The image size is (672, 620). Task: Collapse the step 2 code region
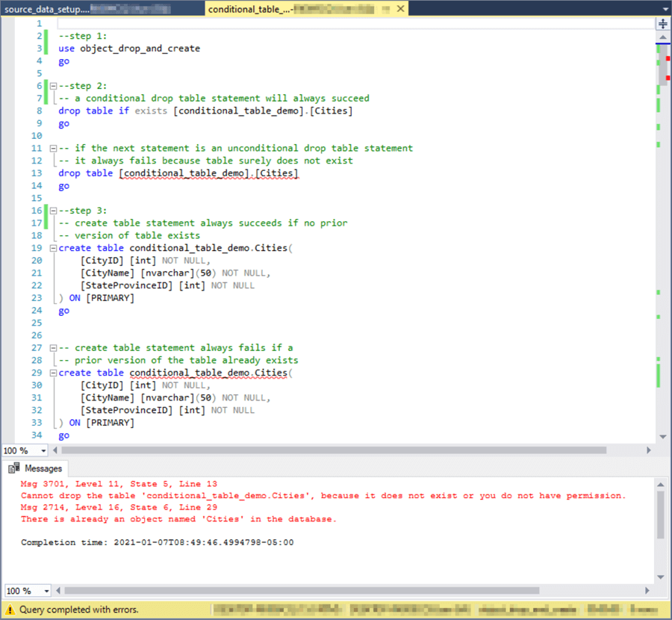pyautogui.click(x=52, y=85)
